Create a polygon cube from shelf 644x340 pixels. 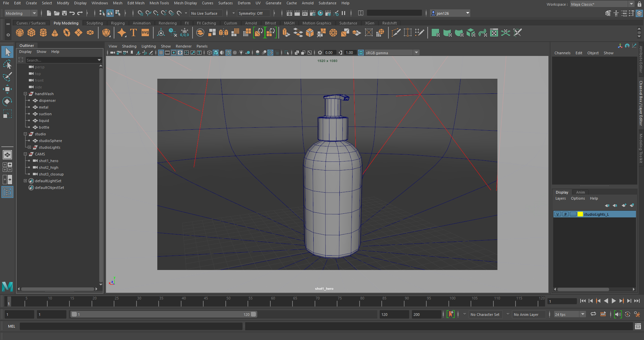32,32
